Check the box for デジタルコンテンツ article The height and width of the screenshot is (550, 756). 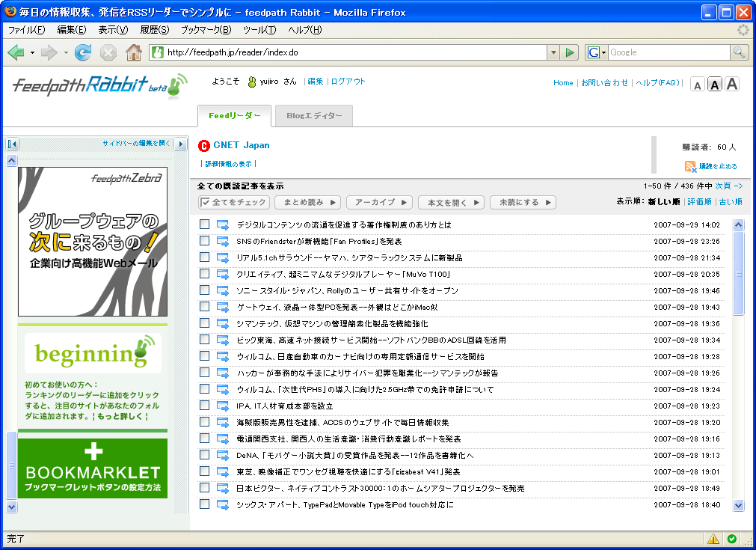204,224
